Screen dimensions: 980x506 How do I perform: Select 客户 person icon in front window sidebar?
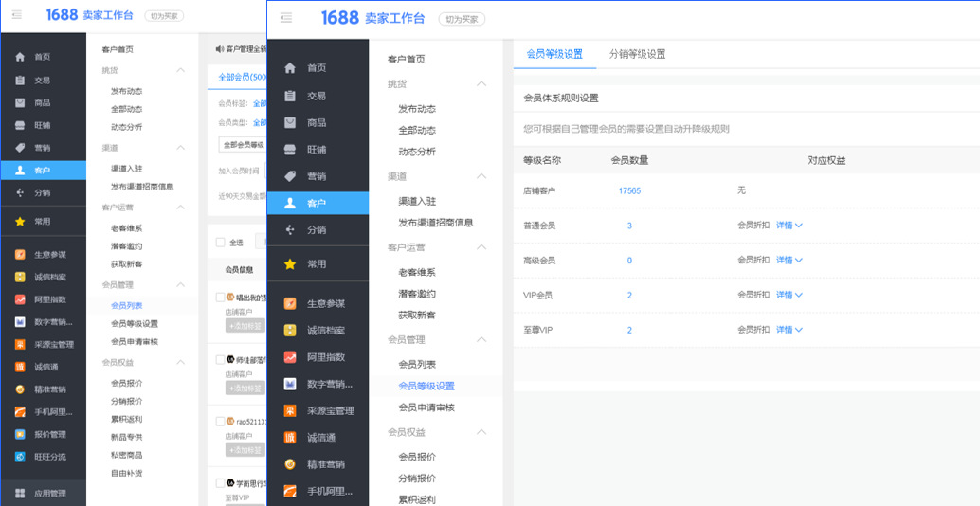pyautogui.click(x=290, y=203)
